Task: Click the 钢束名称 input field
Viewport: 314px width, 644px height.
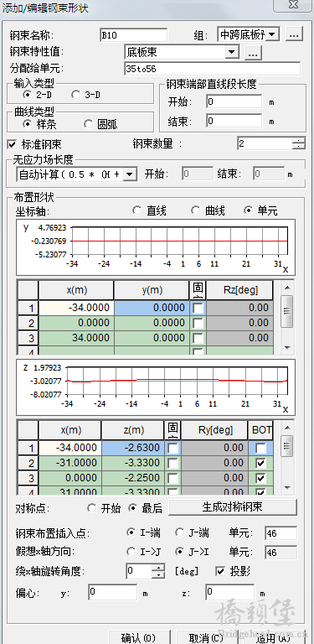Action: pos(134,35)
